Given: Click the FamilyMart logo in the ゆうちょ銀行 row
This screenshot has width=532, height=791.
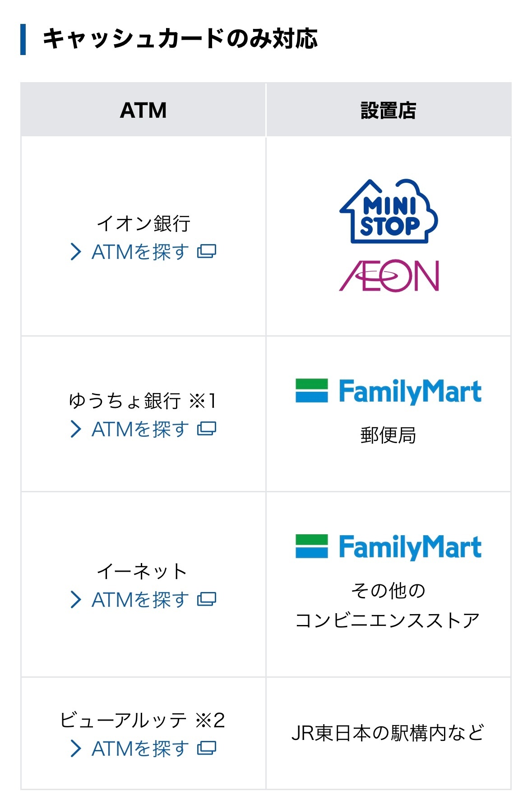Looking at the screenshot, I should click(389, 391).
